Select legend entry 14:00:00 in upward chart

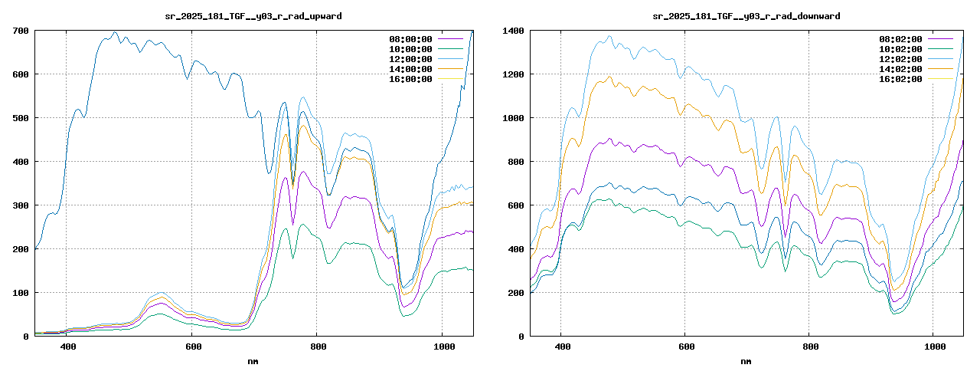pyautogui.click(x=410, y=69)
